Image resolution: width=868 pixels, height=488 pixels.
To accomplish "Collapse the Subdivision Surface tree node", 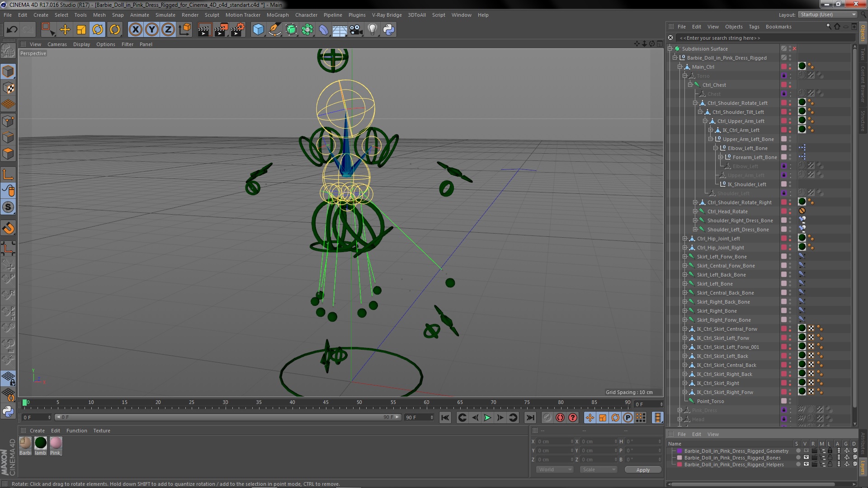I will [670, 49].
